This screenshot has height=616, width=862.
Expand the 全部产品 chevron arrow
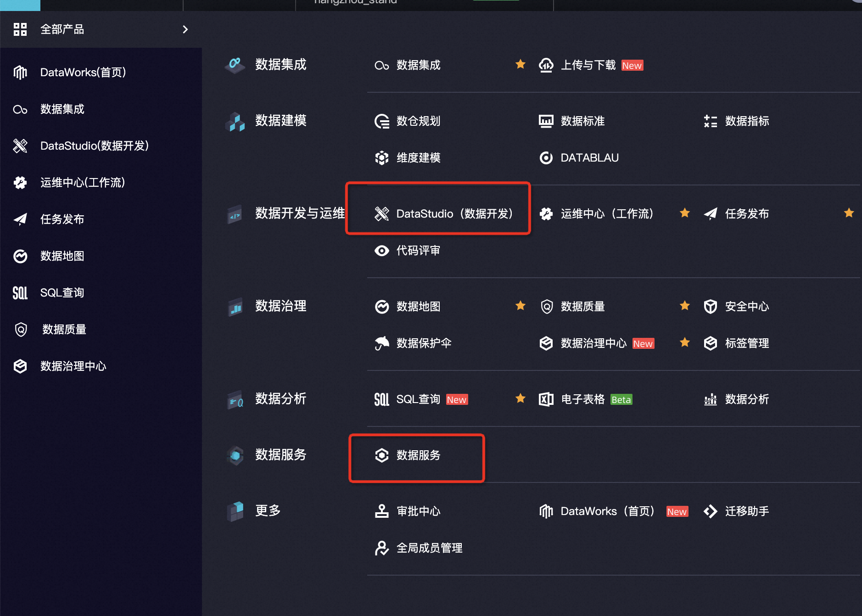pyautogui.click(x=185, y=29)
